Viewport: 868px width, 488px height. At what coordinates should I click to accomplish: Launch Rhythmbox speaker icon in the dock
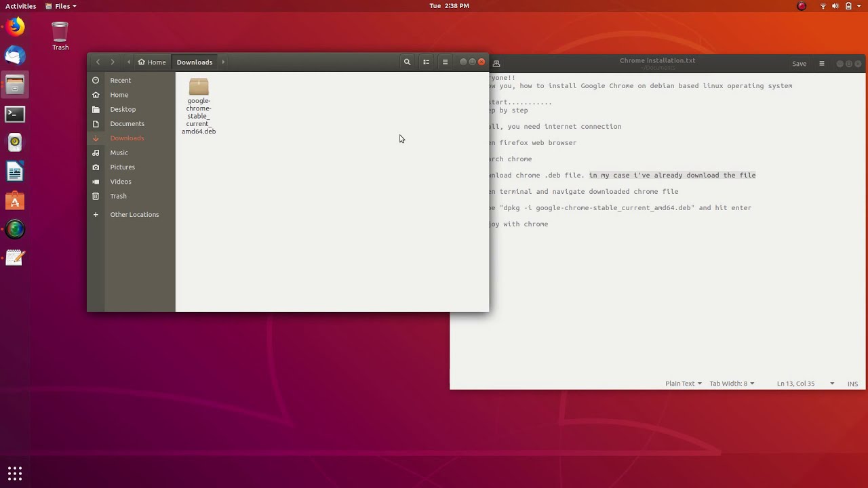point(15,143)
